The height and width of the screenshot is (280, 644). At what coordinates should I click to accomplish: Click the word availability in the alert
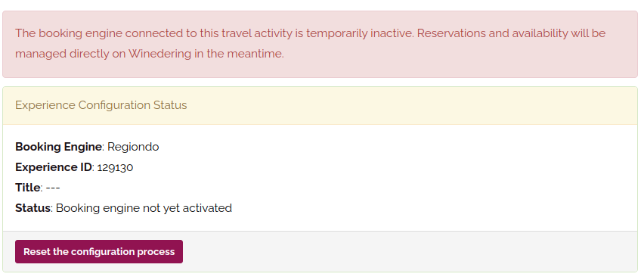pyautogui.click(x=540, y=33)
